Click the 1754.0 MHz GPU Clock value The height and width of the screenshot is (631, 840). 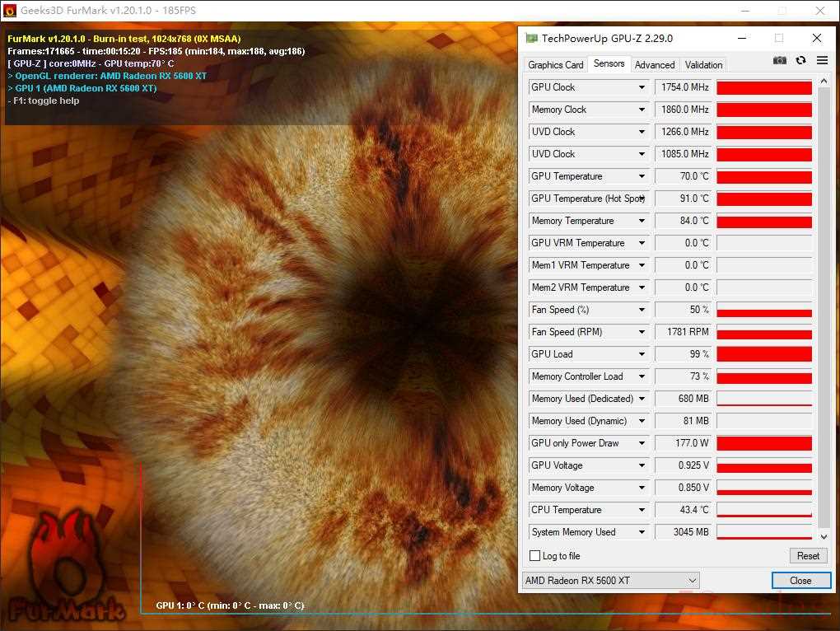684,87
